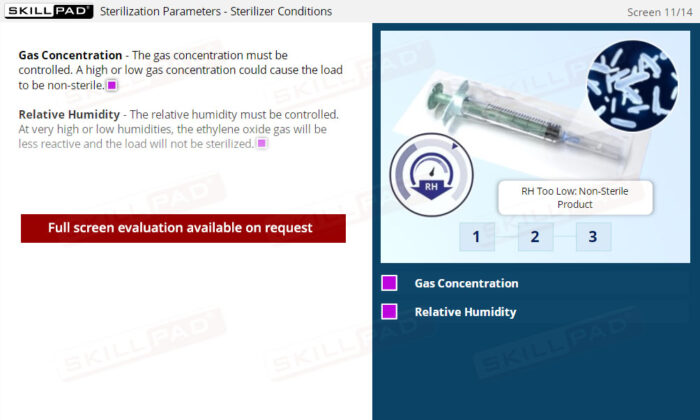Click the purple marker after 'sterilized.' text
700x420 pixels.
262,143
